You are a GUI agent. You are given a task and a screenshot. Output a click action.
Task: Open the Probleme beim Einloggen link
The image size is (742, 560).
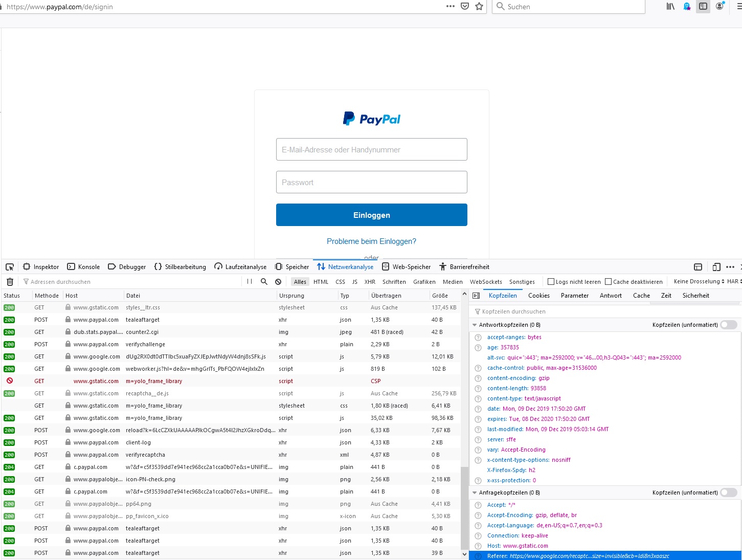[371, 241]
